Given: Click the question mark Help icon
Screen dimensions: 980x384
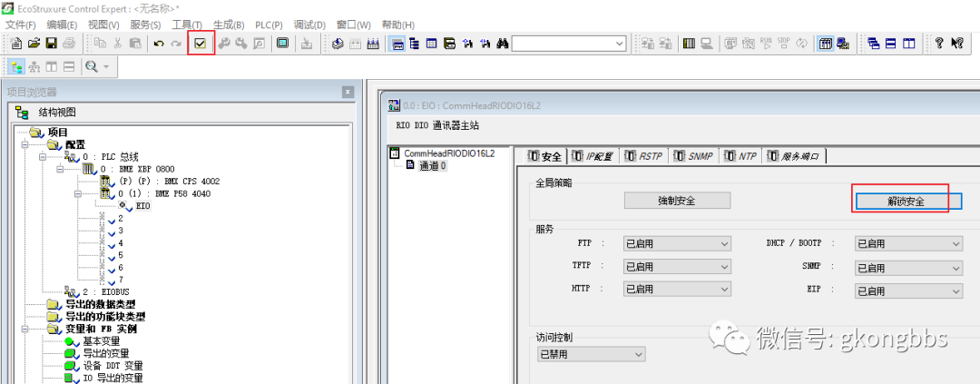Looking at the screenshot, I should coord(939,44).
